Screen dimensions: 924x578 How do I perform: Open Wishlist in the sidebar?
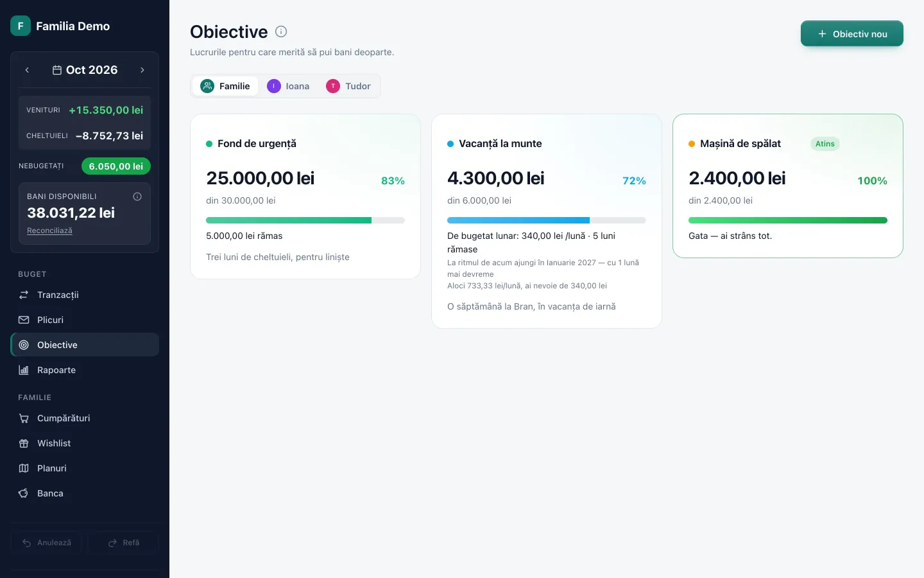point(85,443)
